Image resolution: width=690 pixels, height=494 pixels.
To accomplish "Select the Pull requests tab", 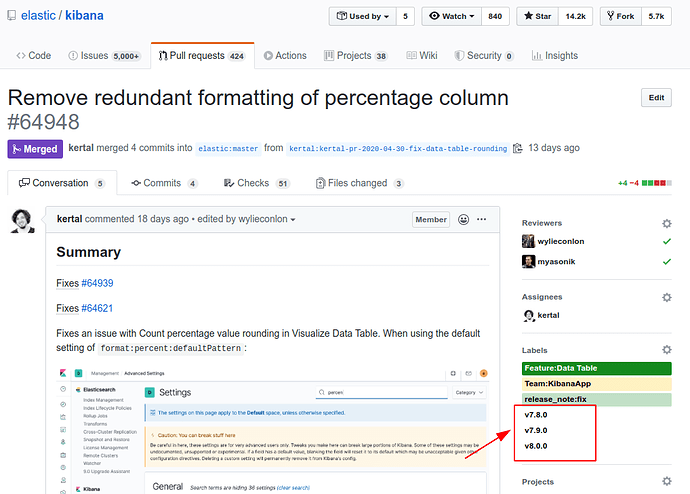I will pos(202,56).
